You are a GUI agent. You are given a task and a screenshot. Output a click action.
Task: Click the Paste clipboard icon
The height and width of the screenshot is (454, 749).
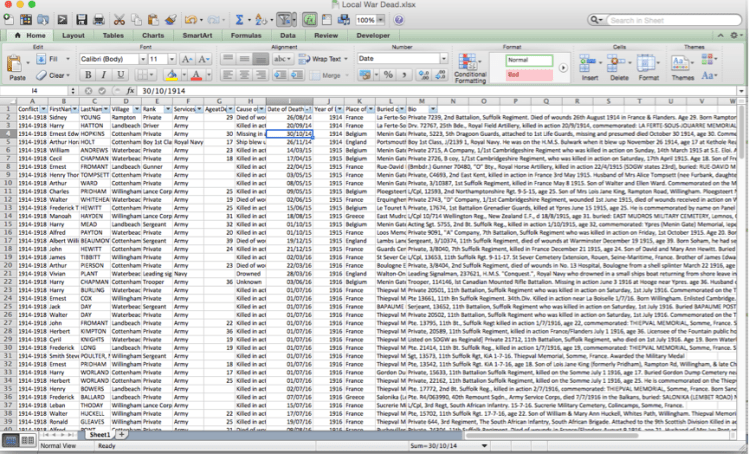click(x=17, y=64)
